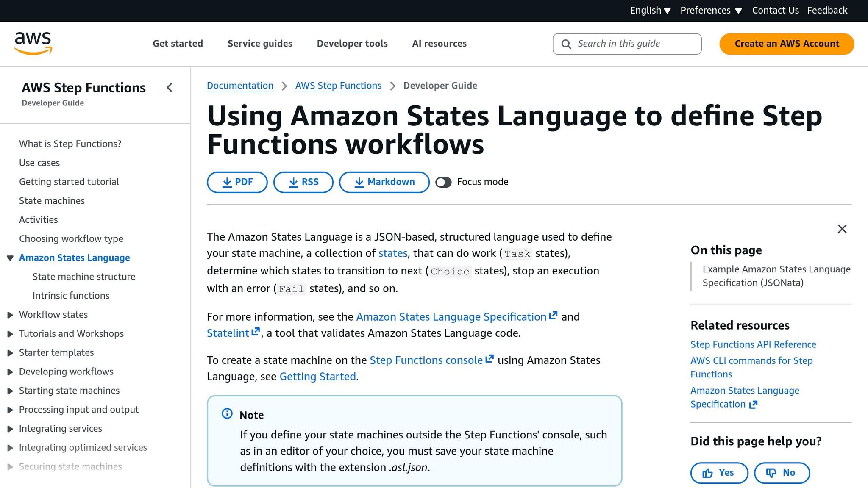This screenshot has width=868, height=488.
Task: Open the RSS feed button
Action: [303, 182]
